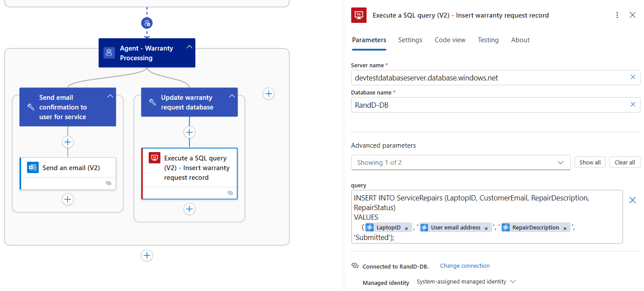Click inside the Database name input field

pyautogui.click(x=487, y=105)
